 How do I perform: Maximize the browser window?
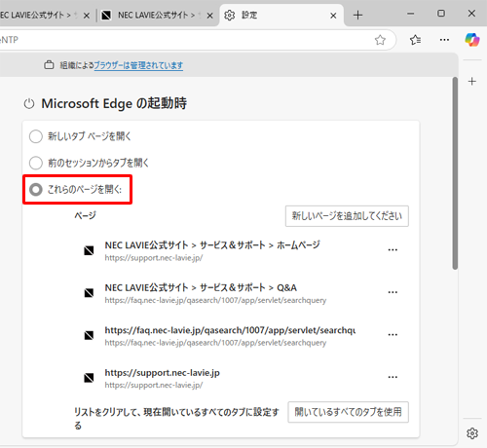[x=441, y=14]
